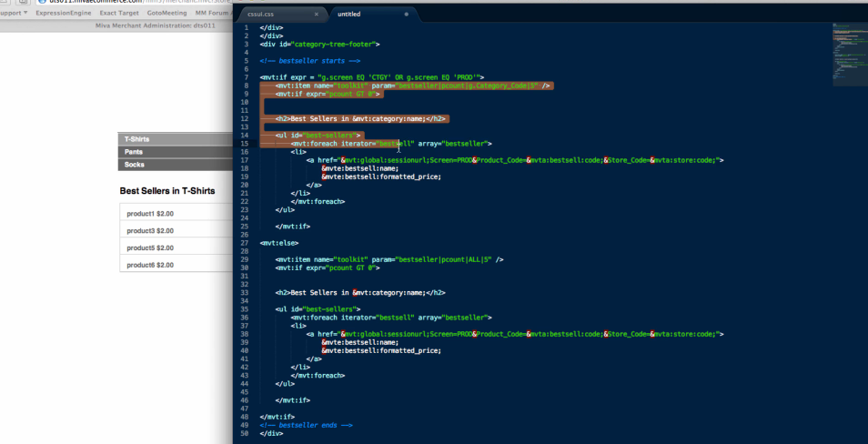Focus the browser address bar

(136, 2)
